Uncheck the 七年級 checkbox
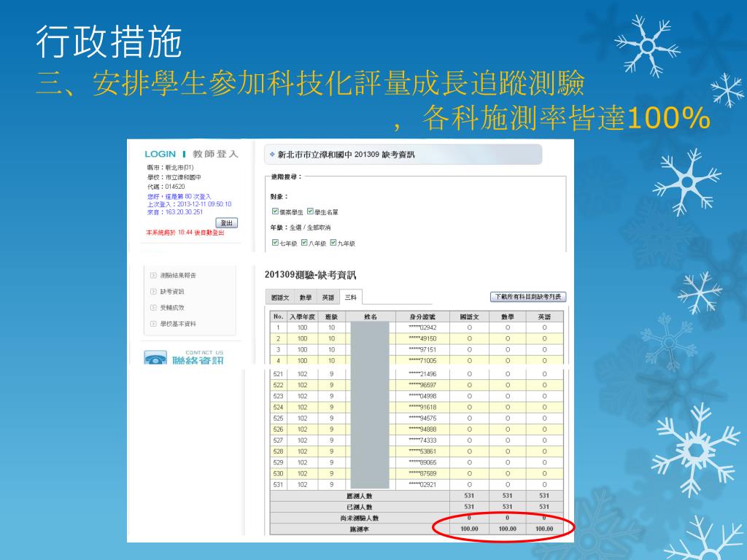This screenshot has height=560, width=747. (x=275, y=242)
